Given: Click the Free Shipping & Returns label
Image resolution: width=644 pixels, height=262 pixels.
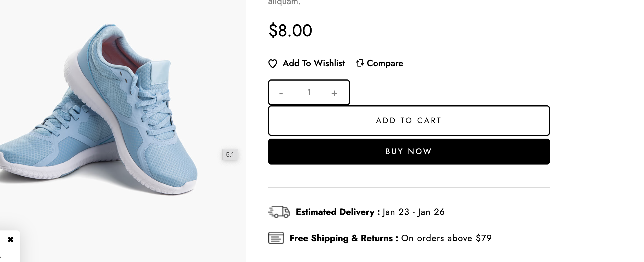Looking at the screenshot, I should click(x=344, y=238).
